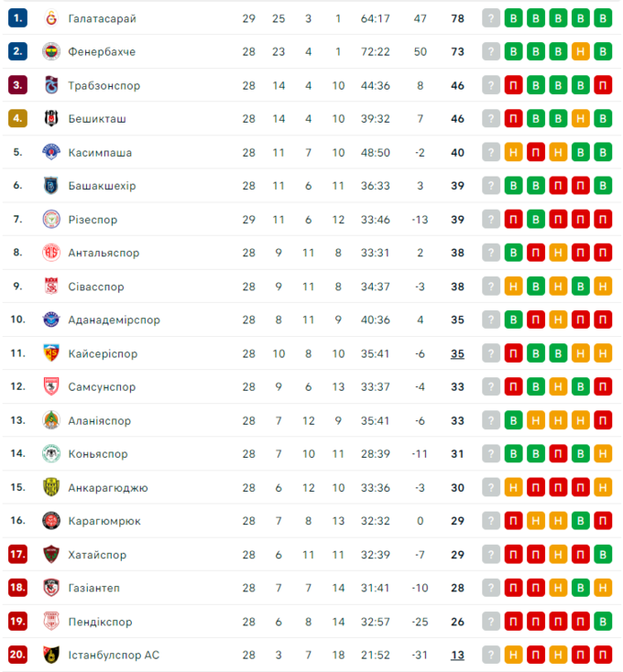Click the Kayserispor team logo
623x672 pixels.
click(50, 353)
